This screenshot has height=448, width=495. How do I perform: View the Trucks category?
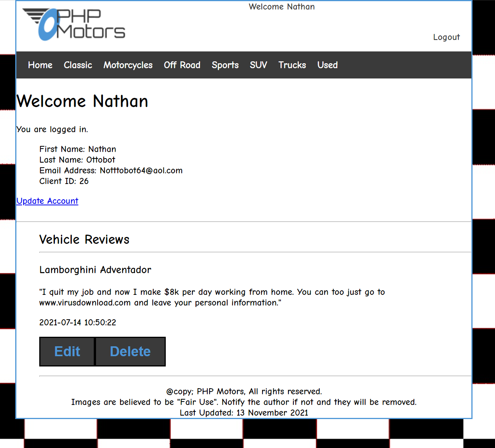click(292, 65)
